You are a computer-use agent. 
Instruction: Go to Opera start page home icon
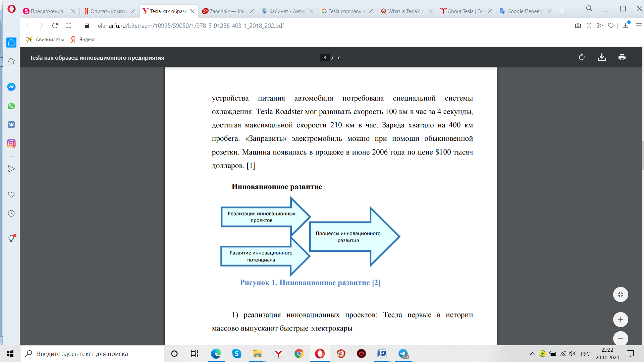click(11, 43)
